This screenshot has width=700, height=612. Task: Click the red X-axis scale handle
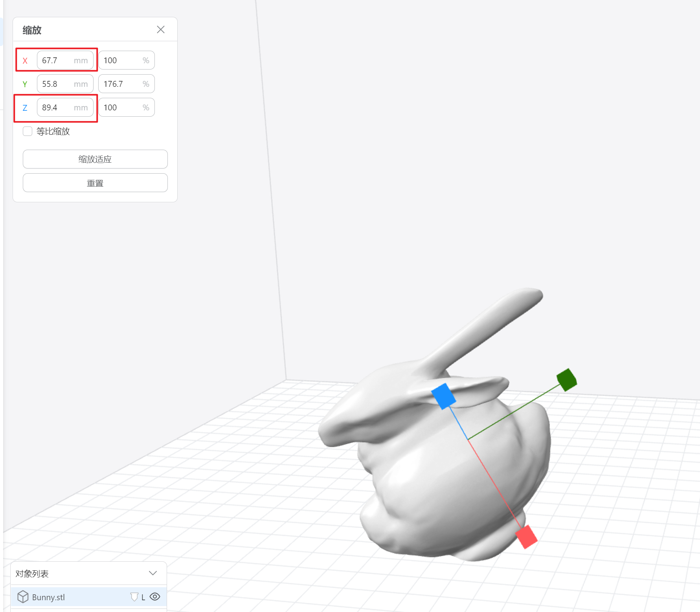coord(526,537)
